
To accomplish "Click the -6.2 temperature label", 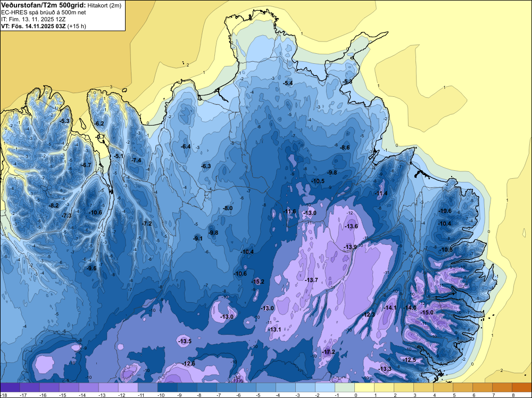I will click(99, 124).
